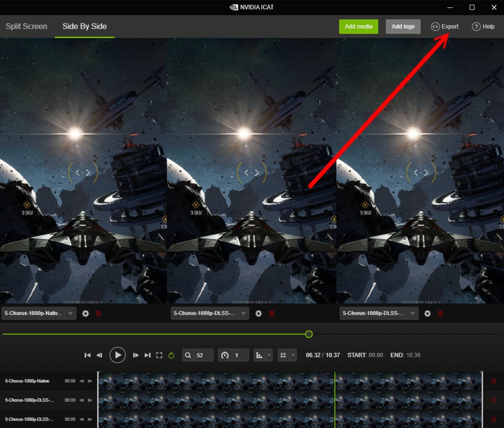This screenshot has height=428, width=504.
Task: Click the left Native video preview
Action: (x=83, y=171)
